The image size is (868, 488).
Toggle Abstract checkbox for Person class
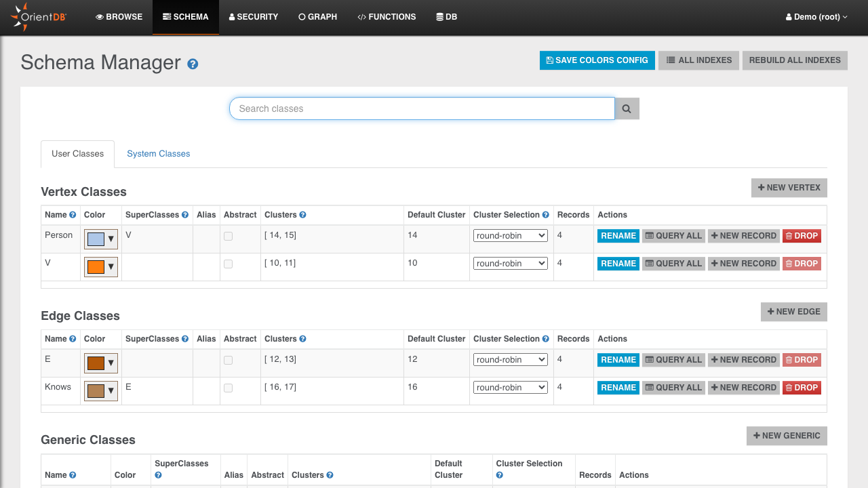click(228, 237)
